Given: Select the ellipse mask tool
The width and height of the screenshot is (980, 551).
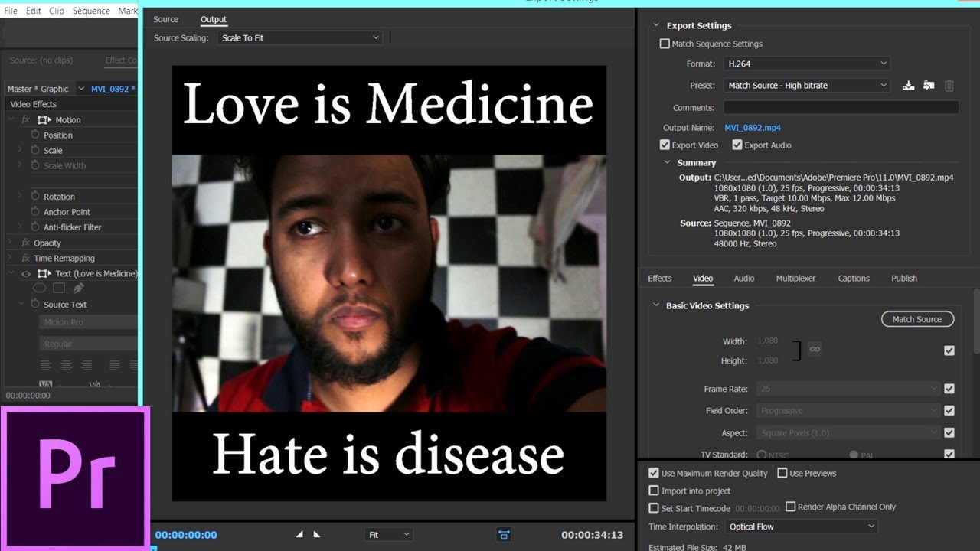Looking at the screenshot, I should [40, 289].
